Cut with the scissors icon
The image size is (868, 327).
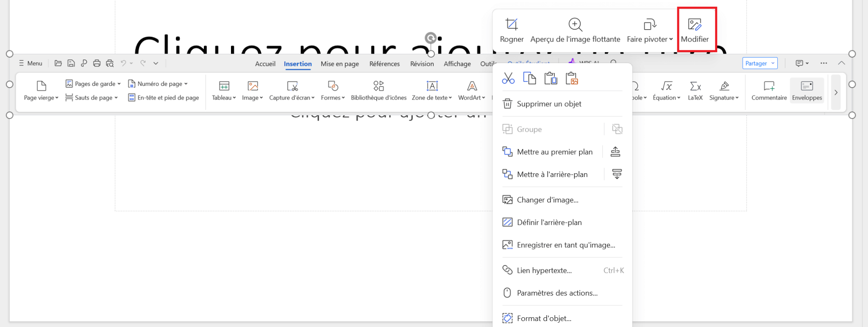click(508, 78)
